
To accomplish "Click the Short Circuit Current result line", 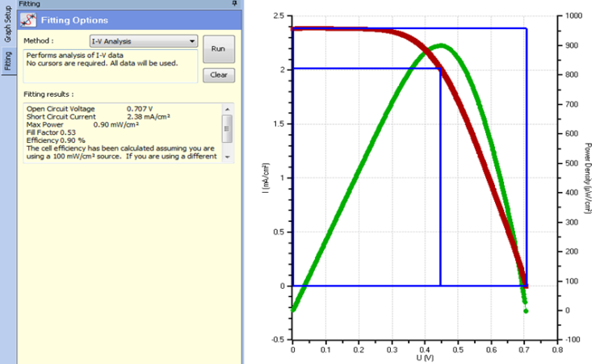I will coord(90,116).
